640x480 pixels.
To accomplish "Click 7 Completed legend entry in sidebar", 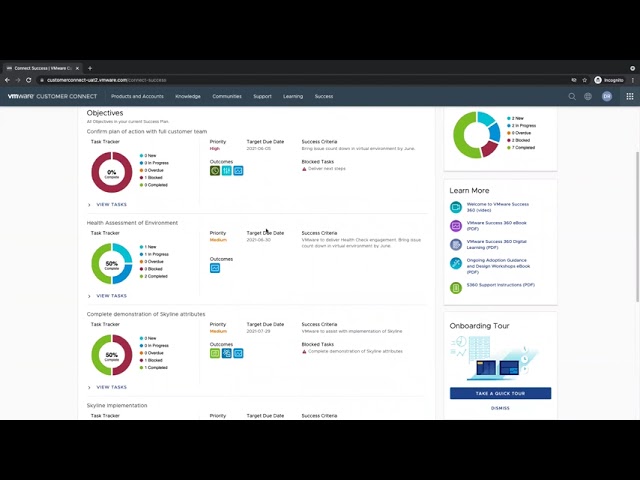I will (x=521, y=148).
